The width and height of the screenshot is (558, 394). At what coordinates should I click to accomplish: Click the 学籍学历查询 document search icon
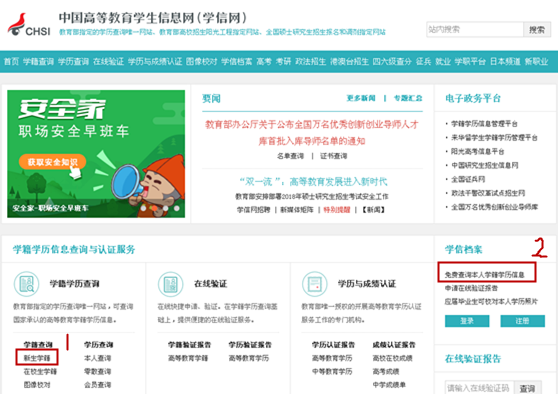(x=26, y=284)
